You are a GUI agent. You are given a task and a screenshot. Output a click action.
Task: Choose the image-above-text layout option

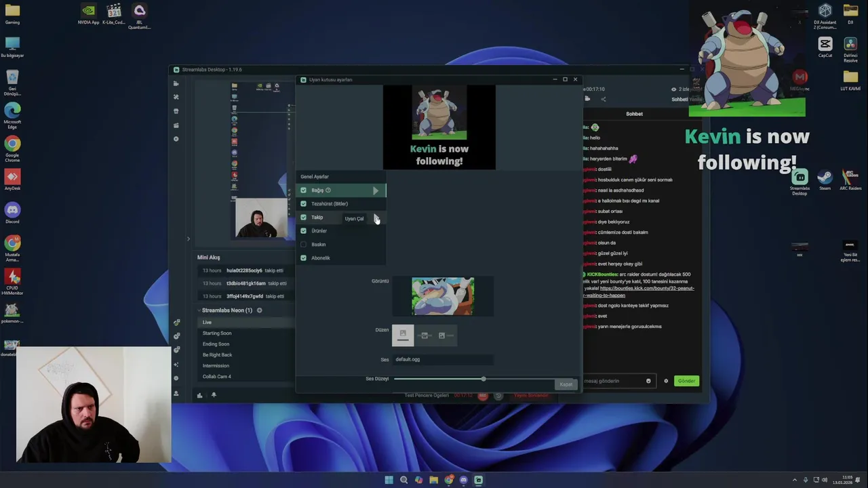pos(403,335)
